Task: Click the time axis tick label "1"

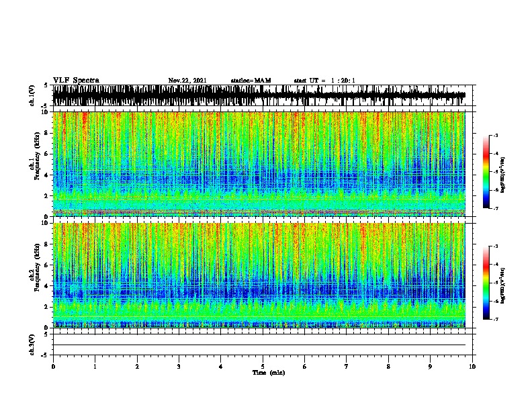Action: click(95, 367)
